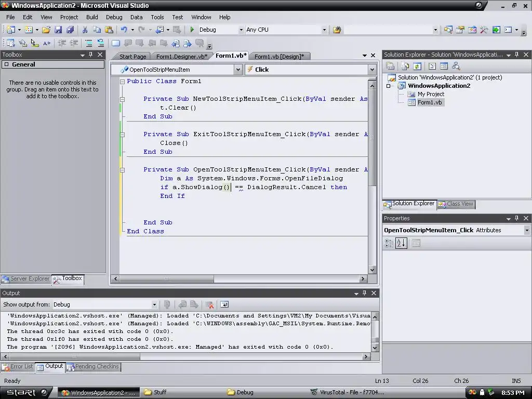
Task: Click the Add New Item toolbar icon
Action: pos(29,30)
